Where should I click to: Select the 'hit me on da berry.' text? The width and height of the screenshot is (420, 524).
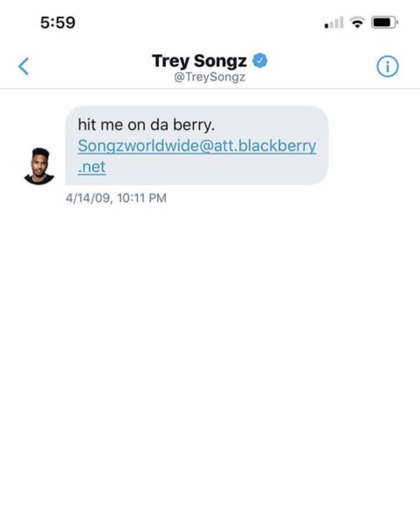coord(147,125)
